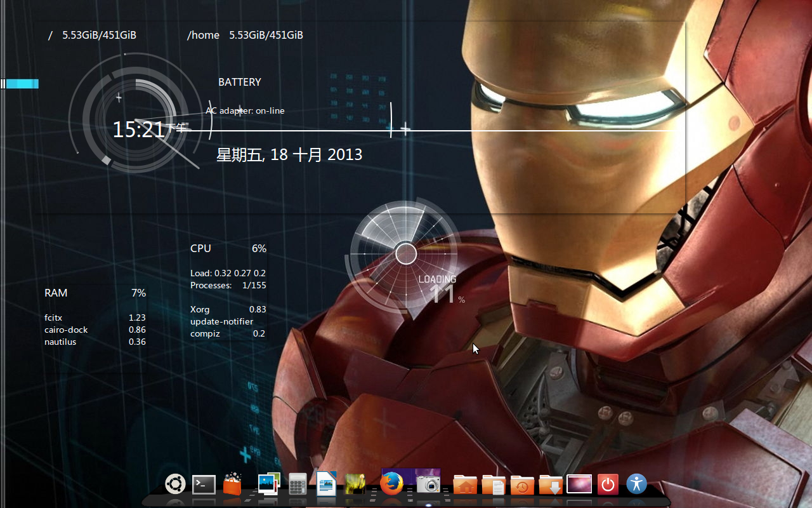The image size is (812, 508).
Task: Open the Ubuntu logo launcher in dock
Action: pos(175,484)
